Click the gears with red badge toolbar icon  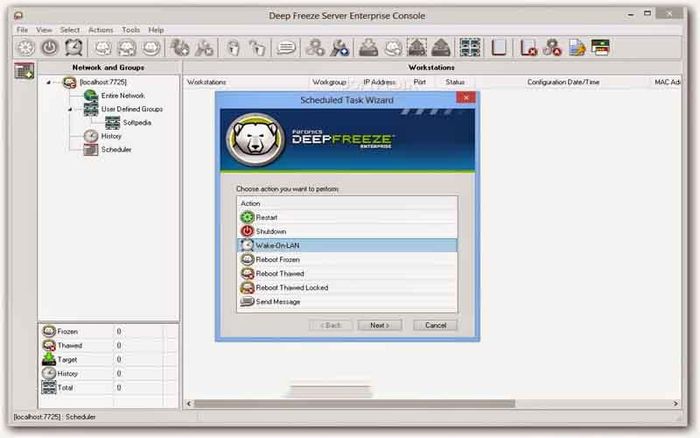click(552, 48)
